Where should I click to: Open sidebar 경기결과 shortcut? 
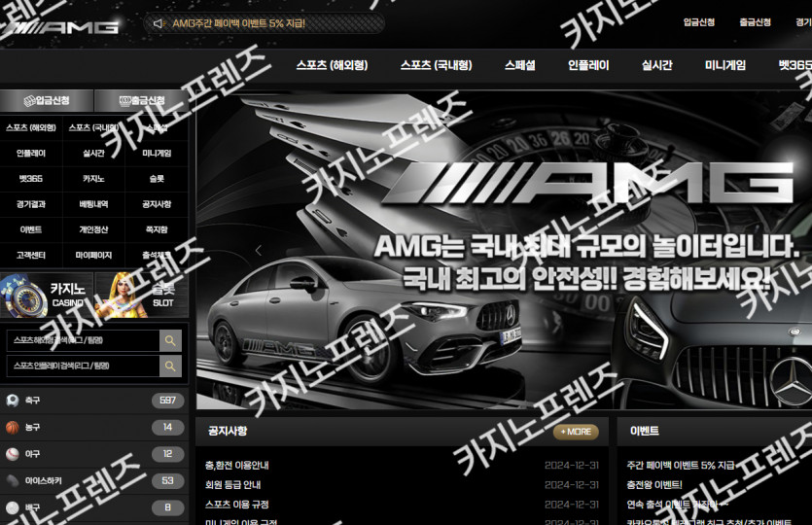pos(31,204)
